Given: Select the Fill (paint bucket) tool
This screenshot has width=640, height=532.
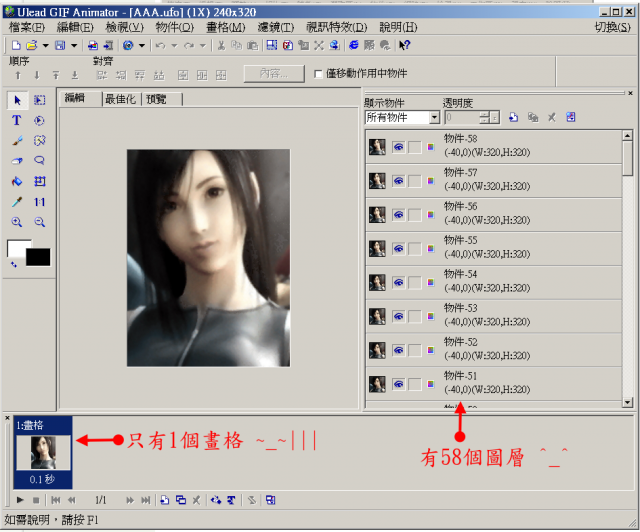Looking at the screenshot, I should coord(17,181).
